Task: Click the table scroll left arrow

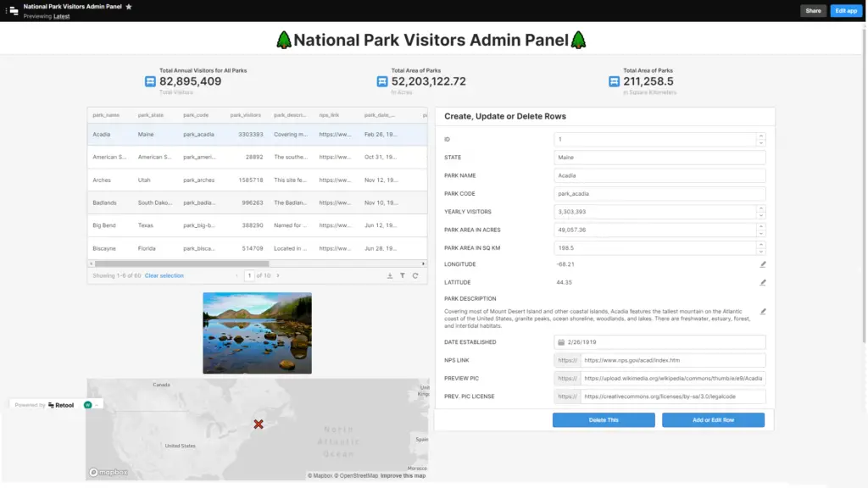Action: click(x=91, y=264)
